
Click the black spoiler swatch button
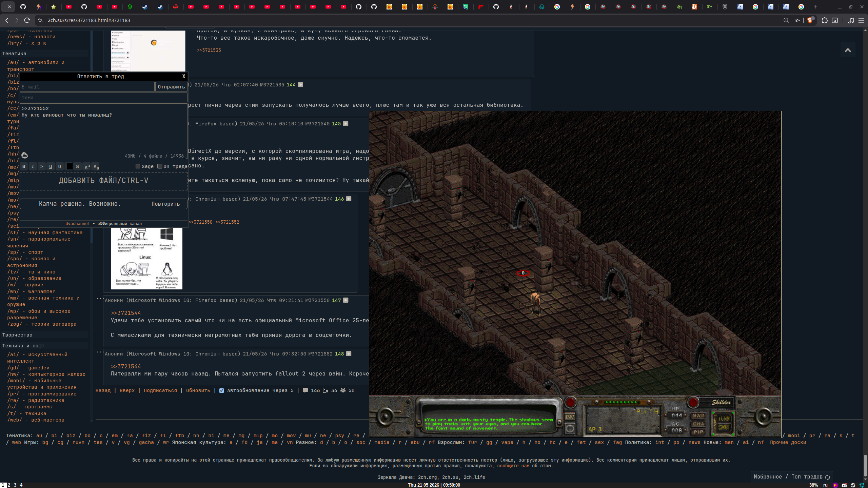[69, 166]
